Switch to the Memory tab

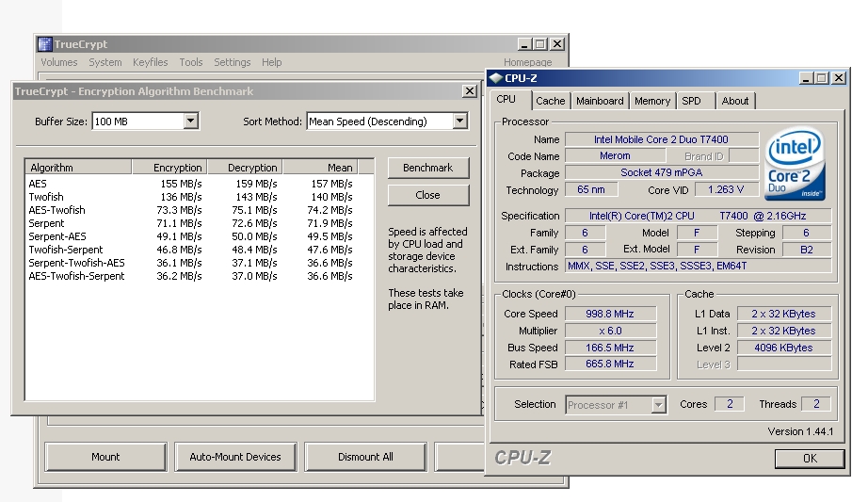click(652, 101)
